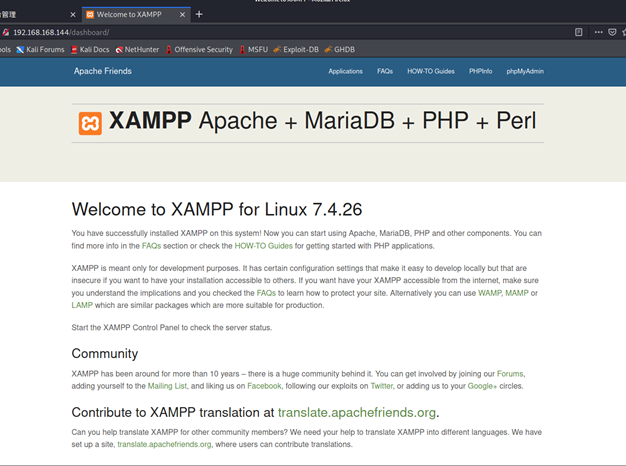Open the Kali Docs bookmark
The width and height of the screenshot is (626, 466).
tap(90, 50)
